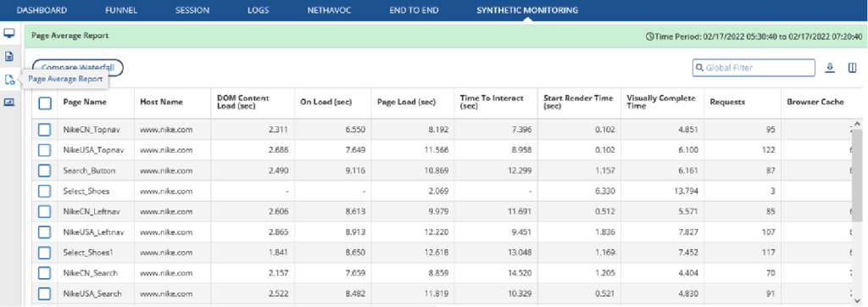The height and width of the screenshot is (307, 868).
Task: Click scrollbar down arrow of table
Action: [858, 300]
